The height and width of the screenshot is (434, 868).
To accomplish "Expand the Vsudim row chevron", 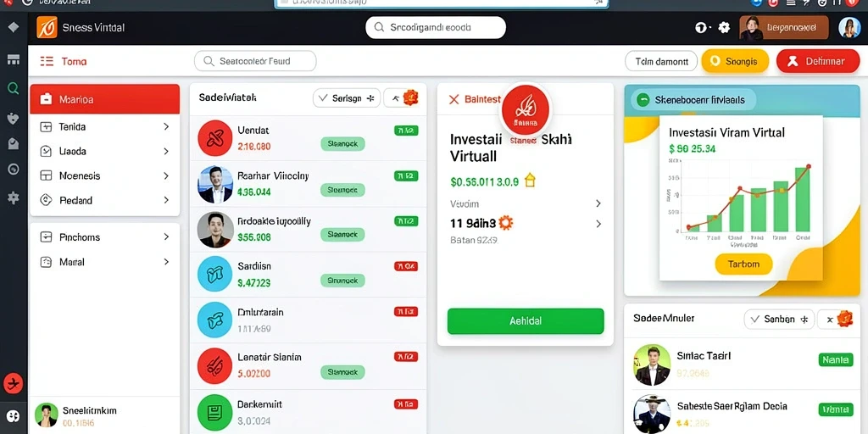I will tap(598, 203).
